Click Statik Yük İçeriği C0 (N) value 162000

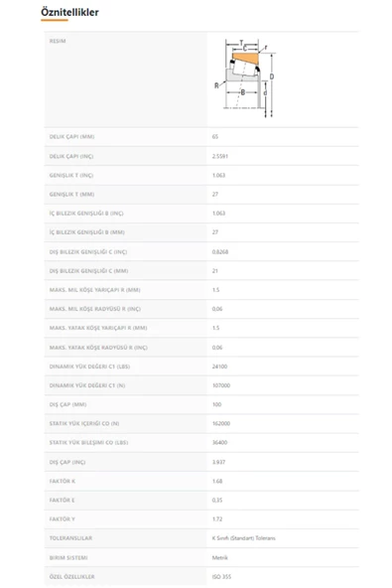pos(221,423)
